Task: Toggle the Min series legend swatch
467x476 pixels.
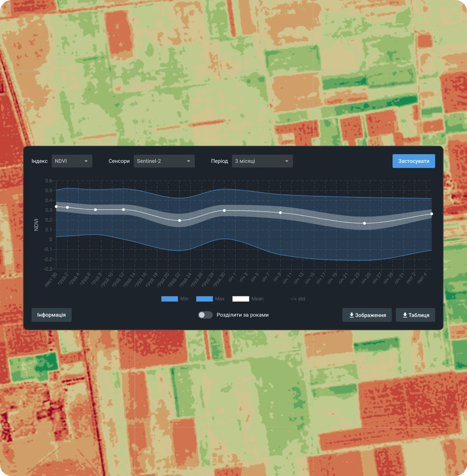Action: coord(169,299)
